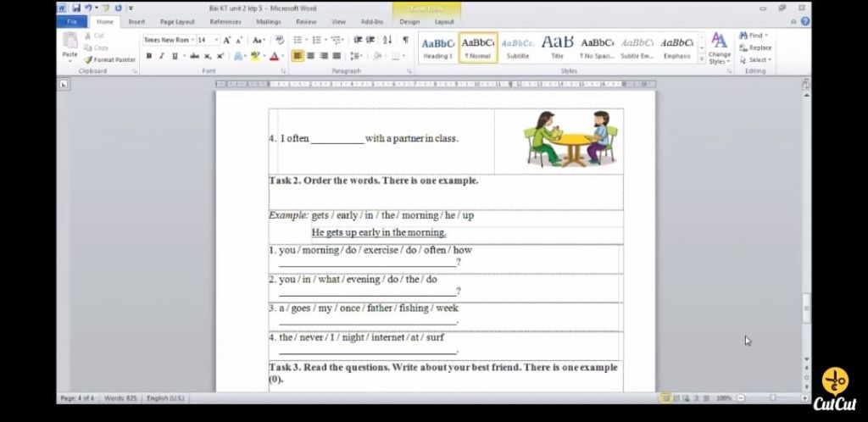The image size is (868, 422).
Task: Apply the red font color
Action: tap(274, 56)
